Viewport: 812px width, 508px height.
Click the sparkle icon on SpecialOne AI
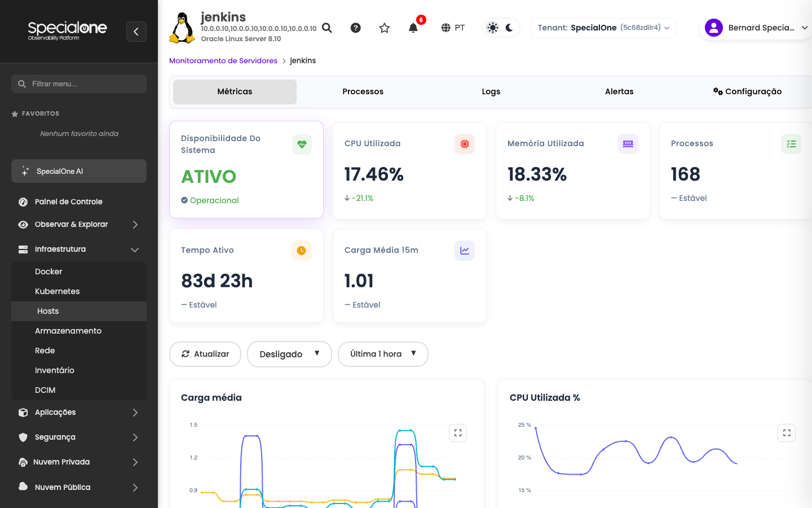(25, 171)
